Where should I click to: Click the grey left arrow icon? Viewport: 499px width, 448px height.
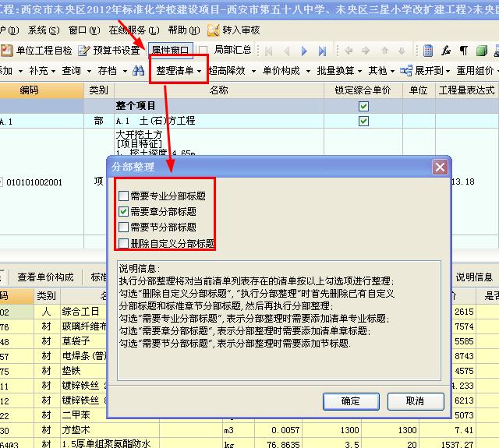[x=349, y=50]
